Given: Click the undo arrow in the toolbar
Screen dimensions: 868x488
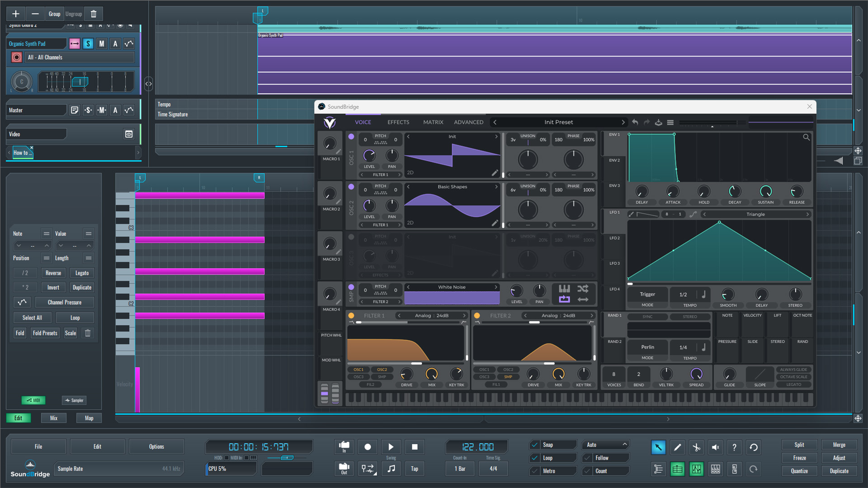Looking at the screenshot, I should click(753, 447).
